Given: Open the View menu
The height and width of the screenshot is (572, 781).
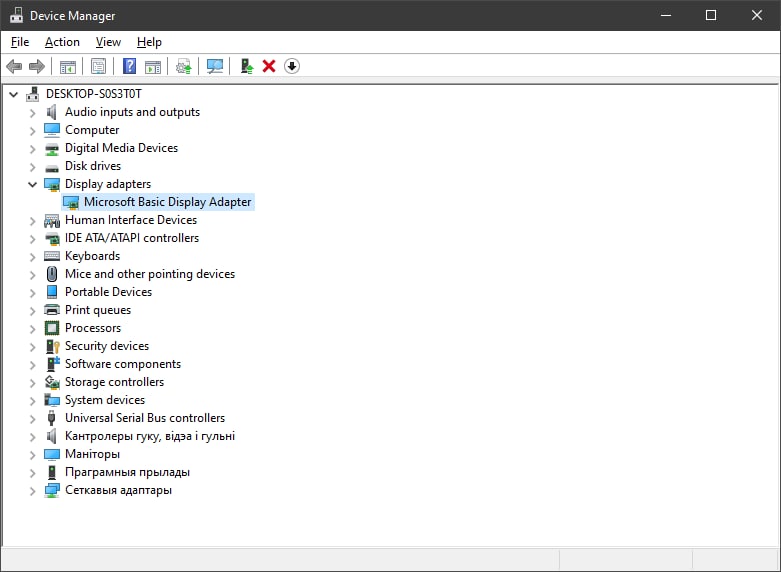Looking at the screenshot, I should tap(108, 42).
